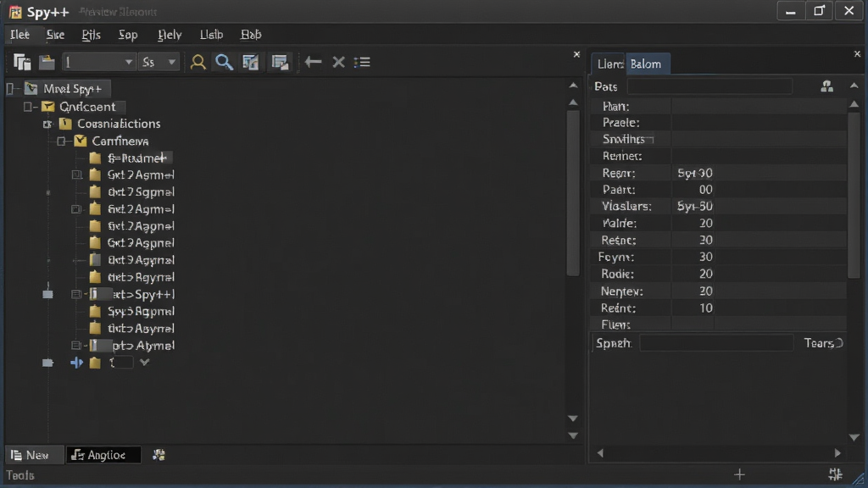Click the list view toolbar icon

pos(362,62)
